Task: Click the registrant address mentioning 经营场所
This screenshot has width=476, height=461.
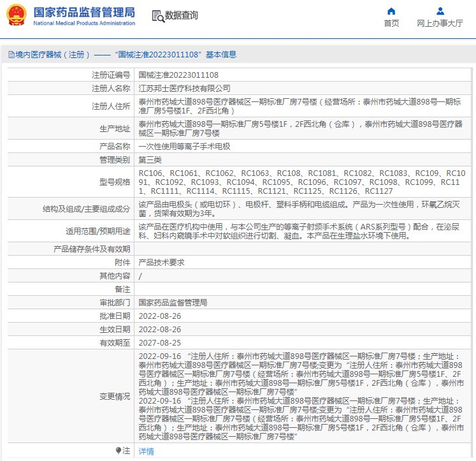Action: click(300, 106)
